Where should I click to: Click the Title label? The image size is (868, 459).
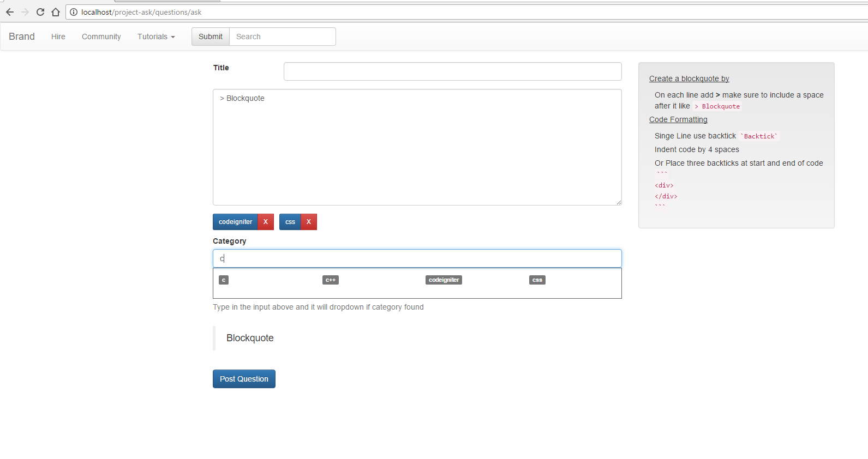coord(221,68)
